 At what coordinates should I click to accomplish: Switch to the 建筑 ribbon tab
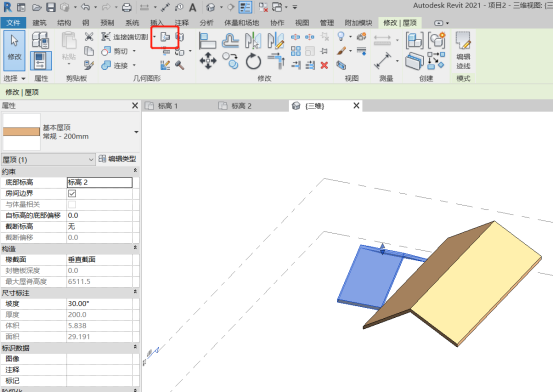tap(40, 23)
